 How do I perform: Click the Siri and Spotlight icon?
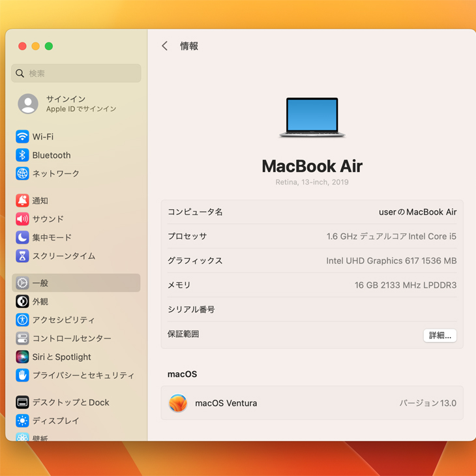[22, 357]
